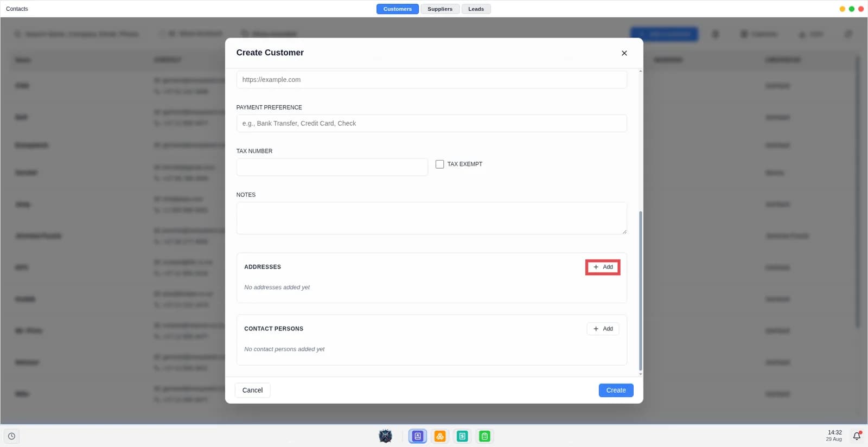Image resolution: width=868 pixels, height=447 pixels.
Task: Open the orange stacked-circles dock app
Action: [440, 436]
